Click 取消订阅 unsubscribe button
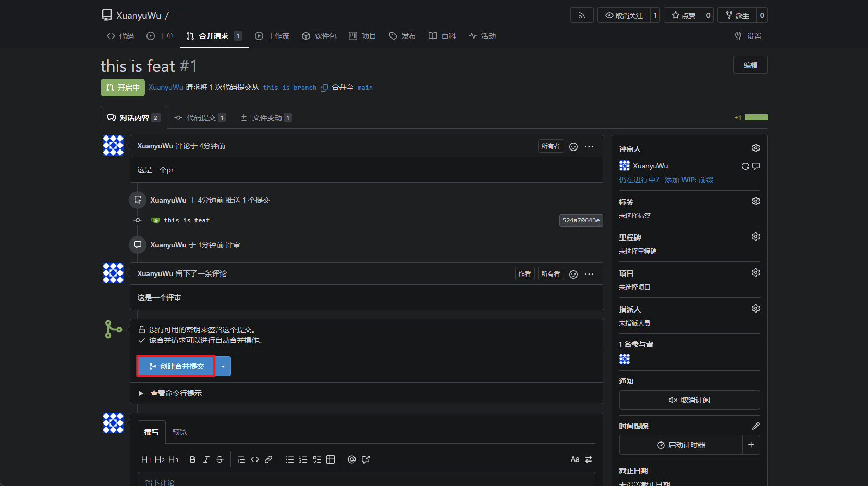868x486 pixels. [689, 400]
